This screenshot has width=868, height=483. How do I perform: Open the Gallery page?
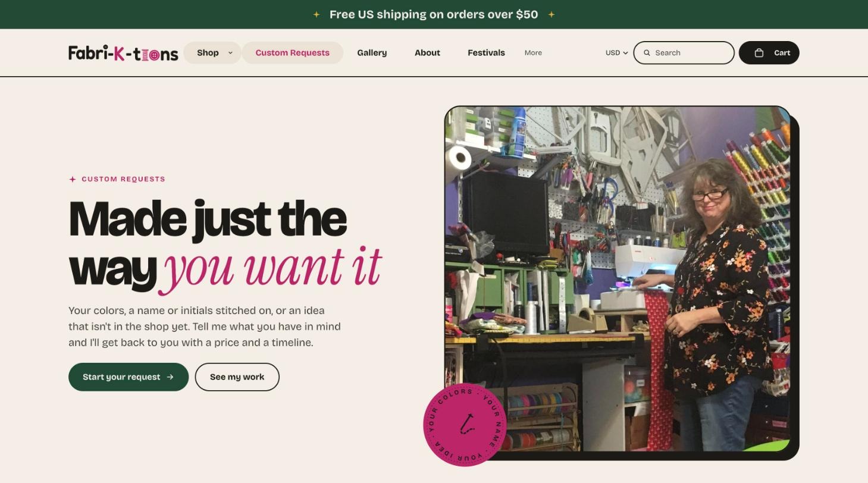tap(372, 53)
